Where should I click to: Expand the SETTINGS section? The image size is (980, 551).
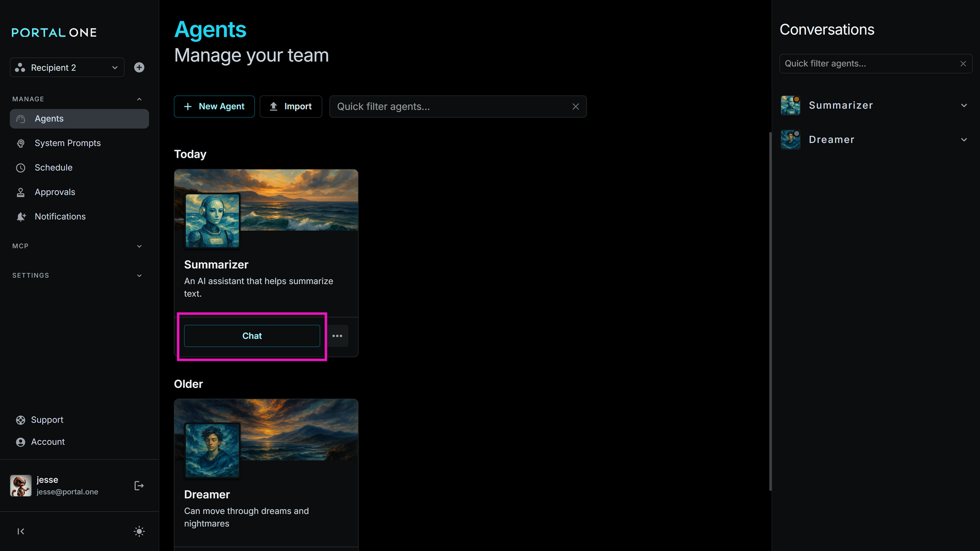tap(139, 275)
